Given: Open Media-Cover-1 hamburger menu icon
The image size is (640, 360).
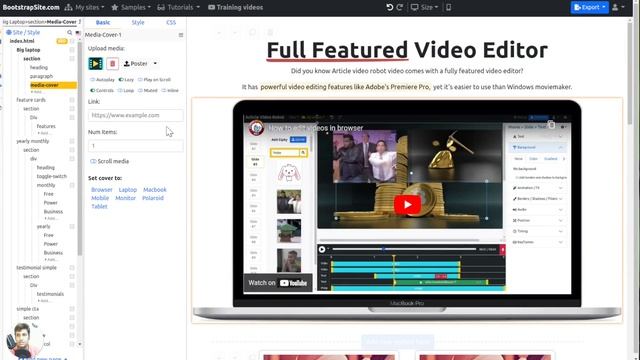Looking at the screenshot, I should coord(181,35).
